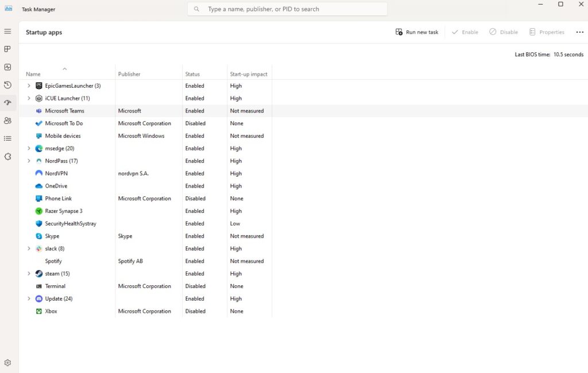588x373 pixels.
Task: Click 'Last BIOS time: 10.5 seconds' text
Action: (x=549, y=55)
